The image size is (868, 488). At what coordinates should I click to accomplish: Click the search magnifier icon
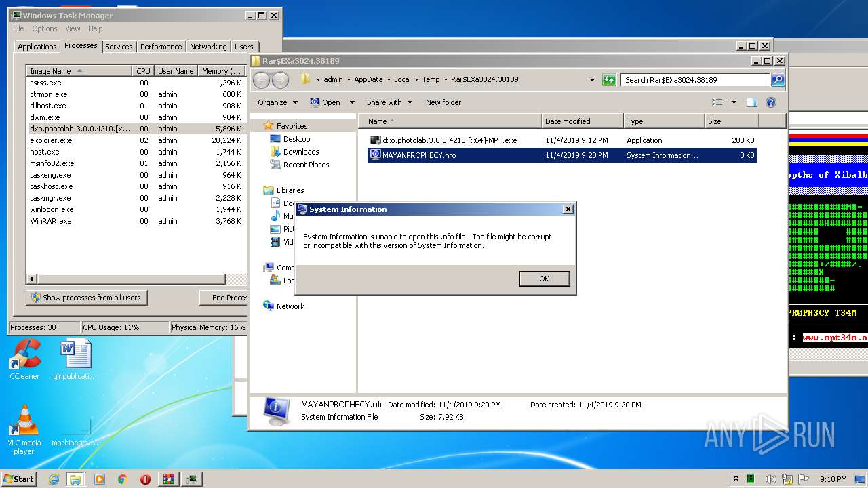[x=778, y=80]
